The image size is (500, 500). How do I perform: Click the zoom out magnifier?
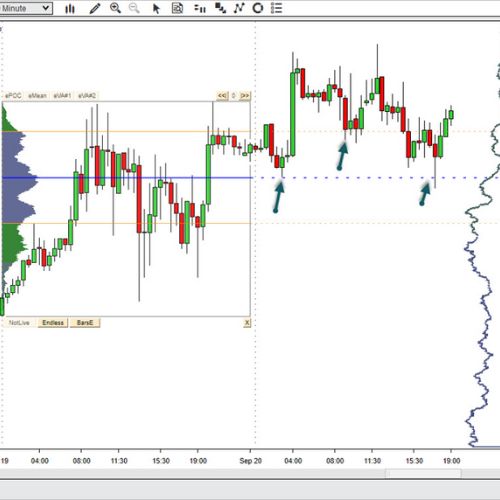pos(134,8)
